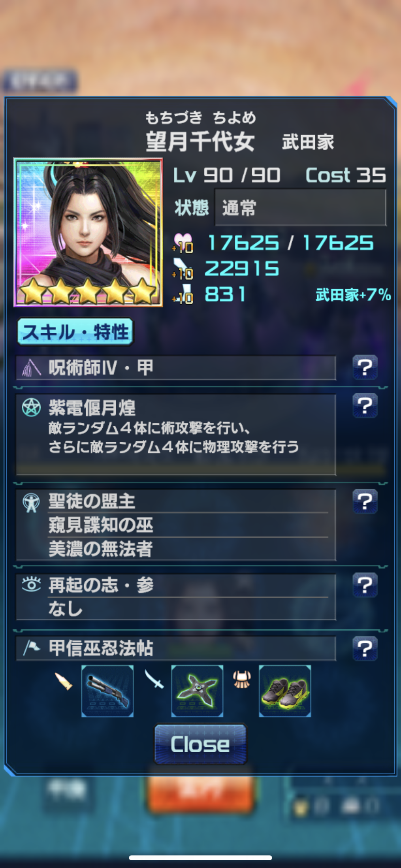Screen dimensions: 401x868
Task: Tap the 窺見諜知の巫 trait row
Action: tap(188, 525)
